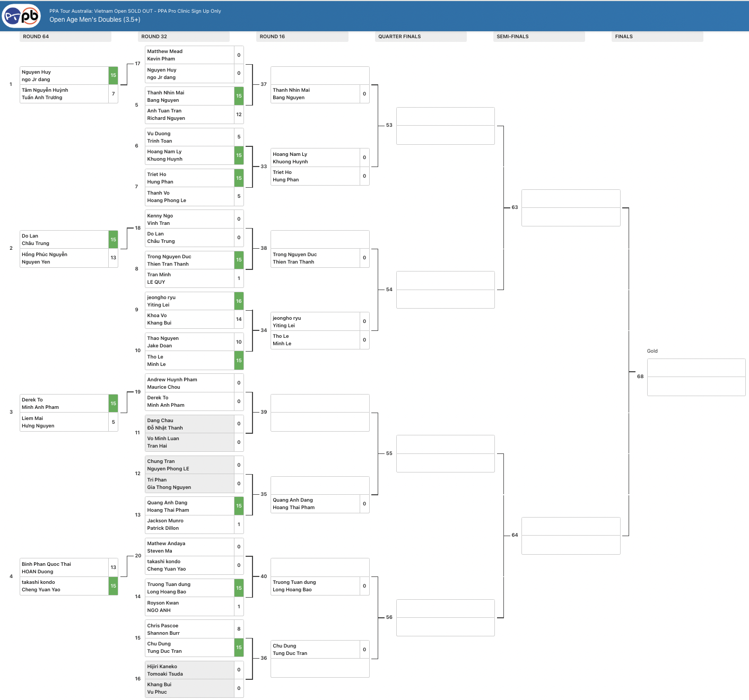Open the Gold final match 68 box
This screenshot has width=749, height=700.
[696, 377]
